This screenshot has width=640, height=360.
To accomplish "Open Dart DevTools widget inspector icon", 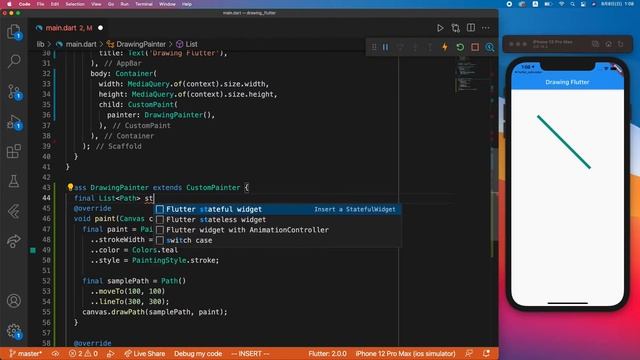I will click(x=490, y=47).
